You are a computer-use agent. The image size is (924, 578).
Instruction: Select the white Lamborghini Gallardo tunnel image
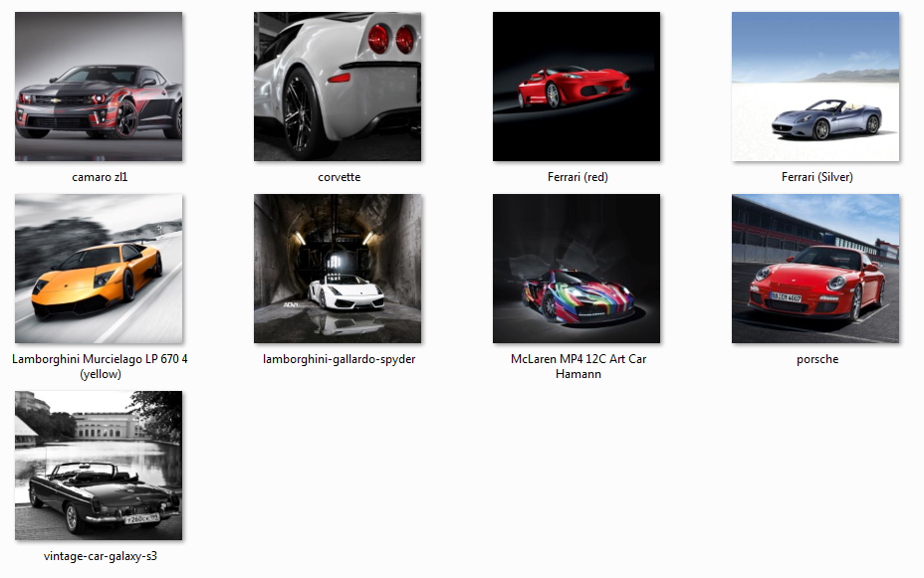tap(338, 269)
